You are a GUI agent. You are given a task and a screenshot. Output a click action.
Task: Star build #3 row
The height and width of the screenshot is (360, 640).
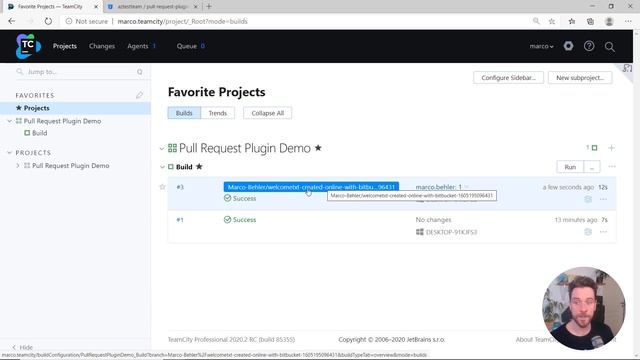(162, 187)
